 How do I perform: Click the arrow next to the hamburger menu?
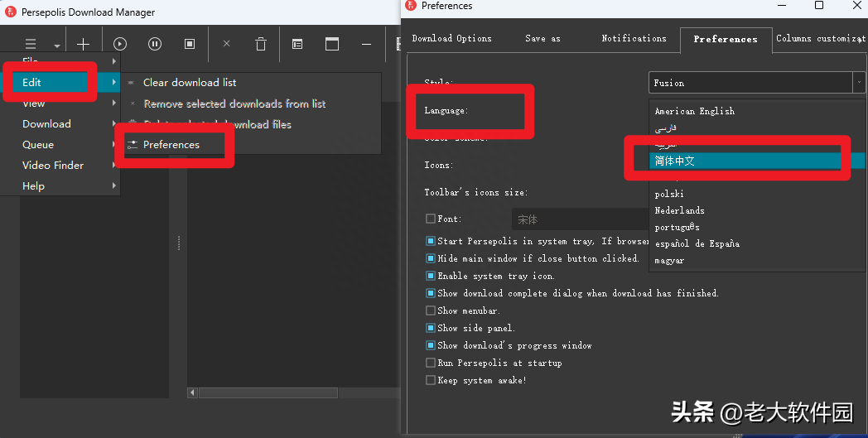(57, 46)
